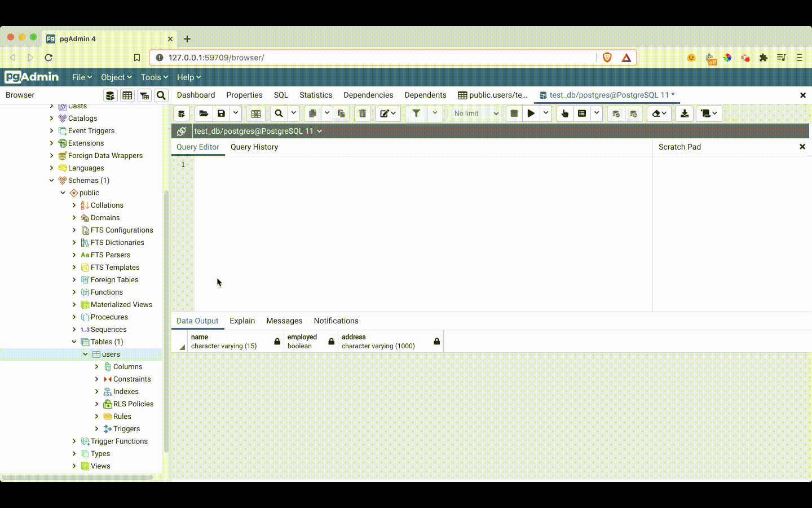
Task: Open the filter options dropdown arrow
Action: pos(435,113)
